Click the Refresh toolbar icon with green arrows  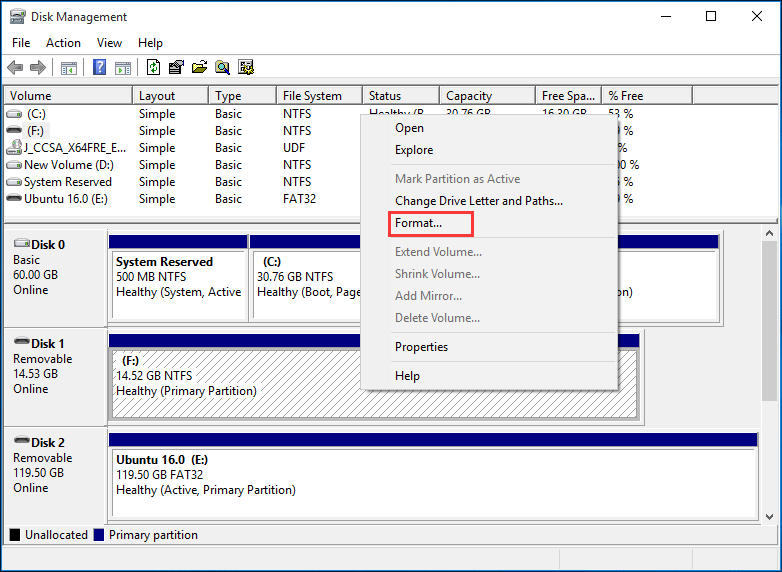click(154, 67)
